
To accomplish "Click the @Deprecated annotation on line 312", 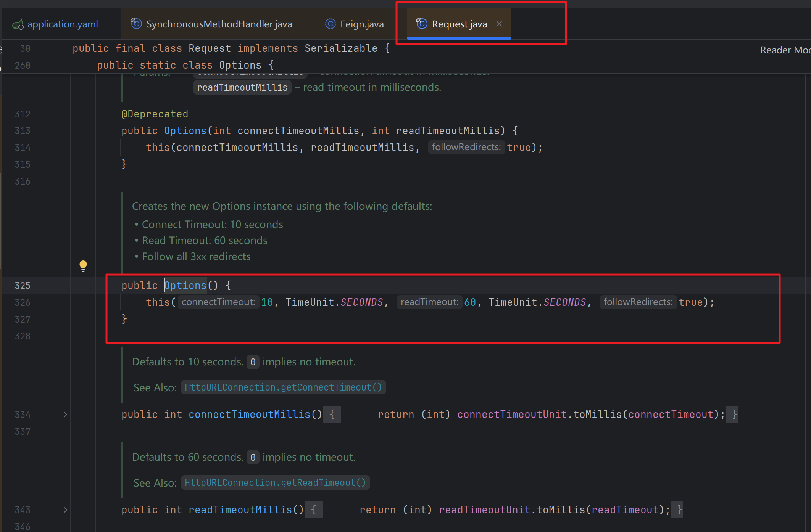I will click(x=155, y=114).
